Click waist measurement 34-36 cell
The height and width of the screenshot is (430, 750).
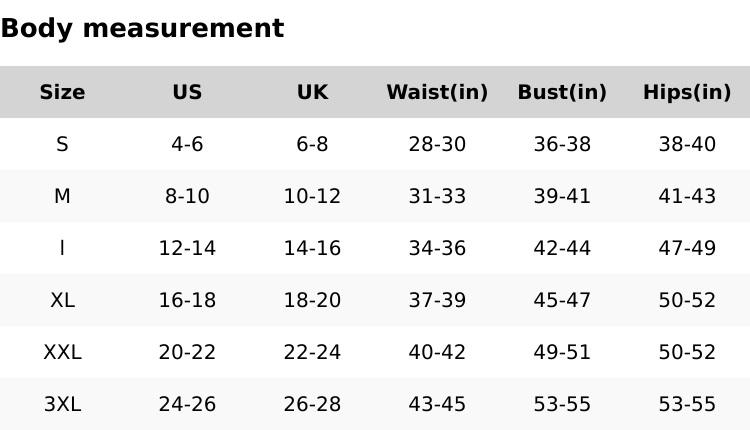click(437, 248)
